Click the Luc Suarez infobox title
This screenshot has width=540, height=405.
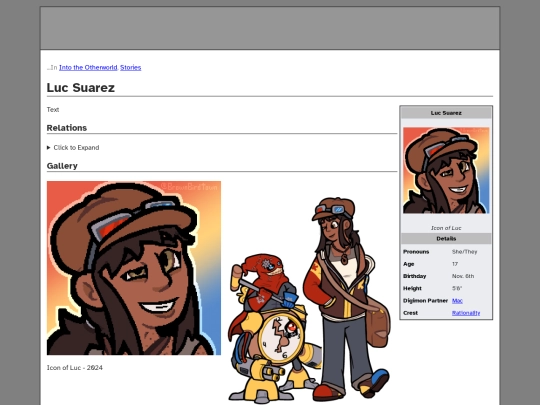446,113
